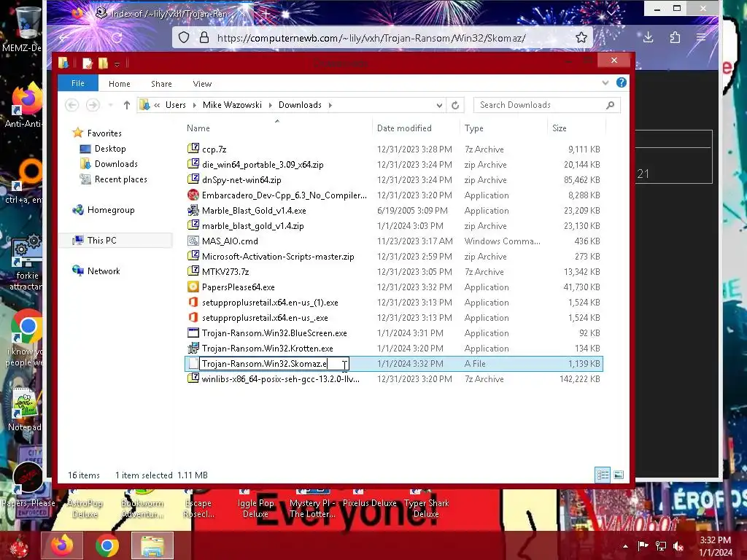
Task: Show hidden system tray icons
Action: pos(625,545)
